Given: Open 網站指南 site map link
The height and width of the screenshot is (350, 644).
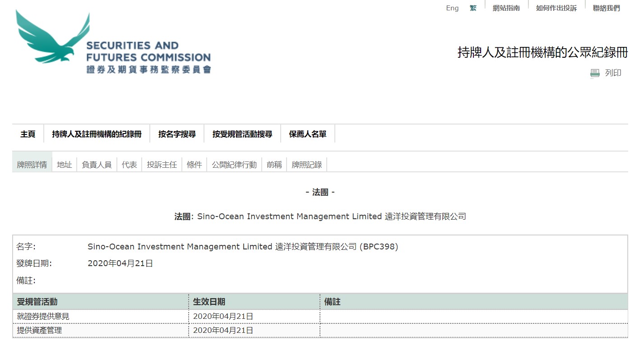Looking at the screenshot, I should [x=506, y=8].
